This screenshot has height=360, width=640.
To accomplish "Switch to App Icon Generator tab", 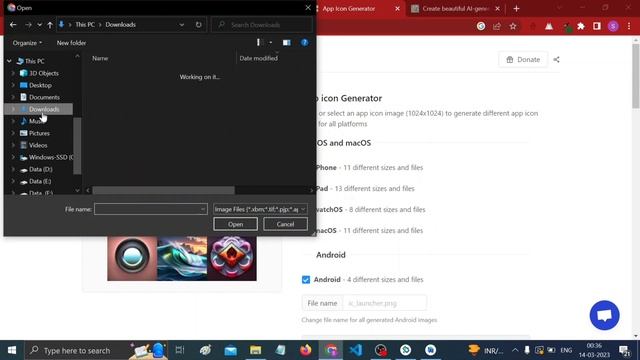I will point(349,9).
